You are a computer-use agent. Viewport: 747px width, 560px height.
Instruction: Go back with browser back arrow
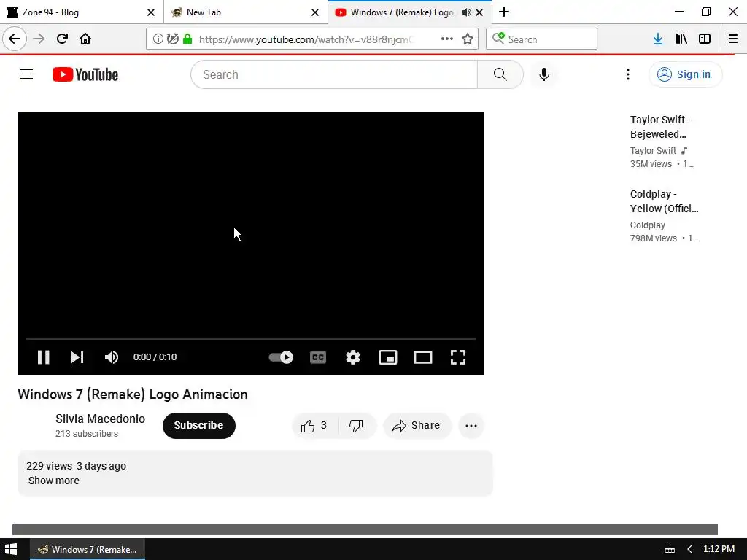pyautogui.click(x=15, y=39)
